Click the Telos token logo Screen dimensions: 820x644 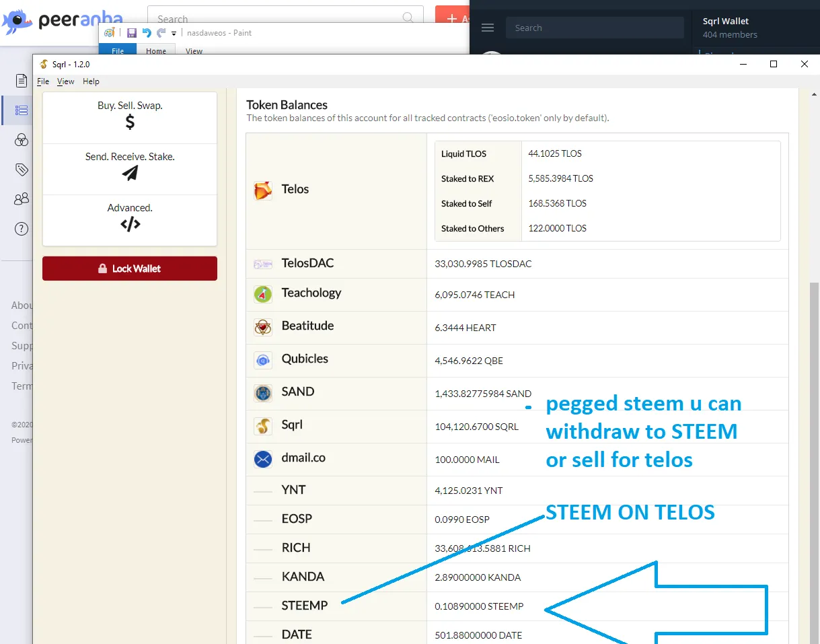(x=263, y=190)
